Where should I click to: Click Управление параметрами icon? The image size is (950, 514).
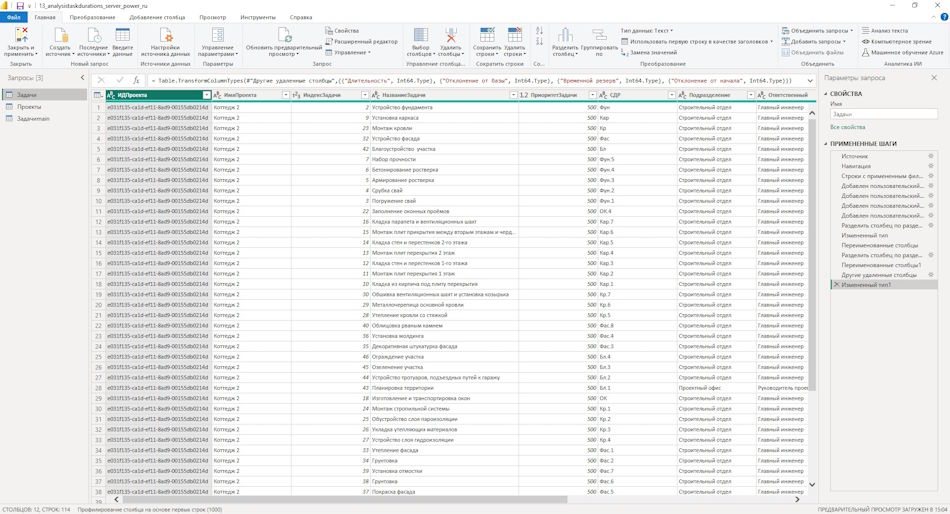pos(218,35)
